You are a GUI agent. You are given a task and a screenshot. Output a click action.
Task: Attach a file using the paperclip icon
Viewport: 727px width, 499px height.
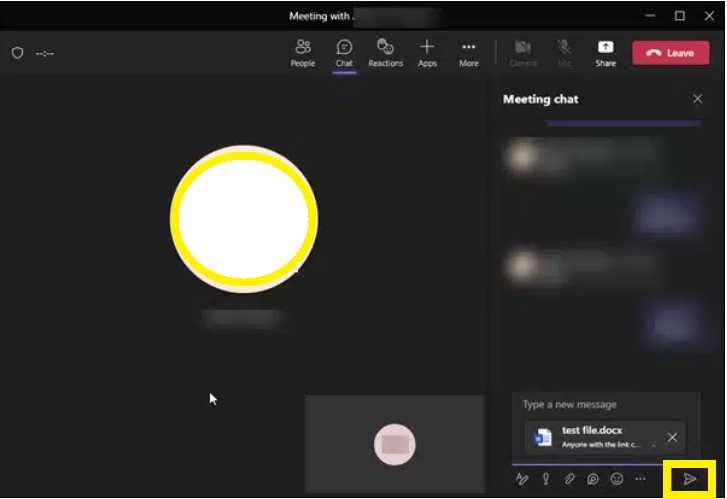(569, 479)
